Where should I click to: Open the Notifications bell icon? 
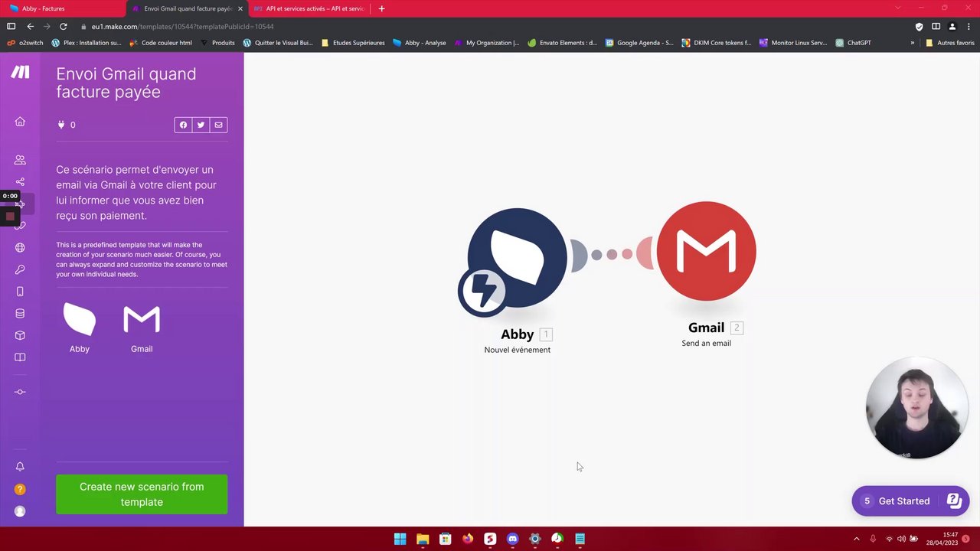(x=20, y=467)
